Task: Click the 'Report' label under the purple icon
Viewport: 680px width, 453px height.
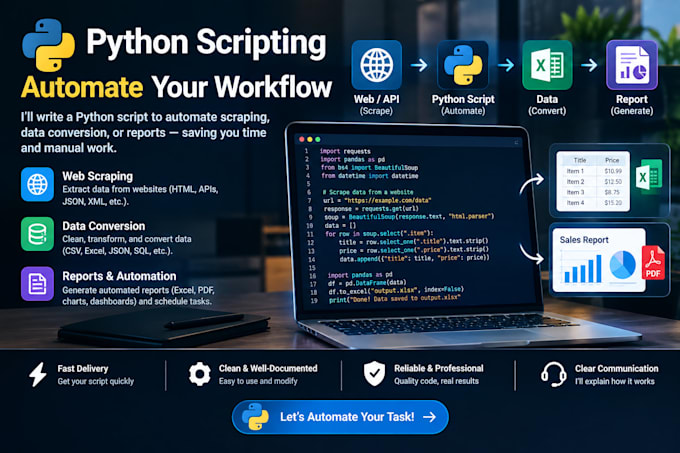Action: (x=632, y=99)
